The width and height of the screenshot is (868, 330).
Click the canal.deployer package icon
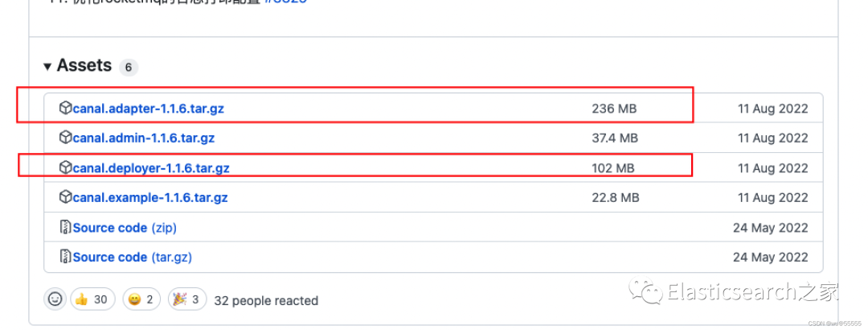coord(65,167)
